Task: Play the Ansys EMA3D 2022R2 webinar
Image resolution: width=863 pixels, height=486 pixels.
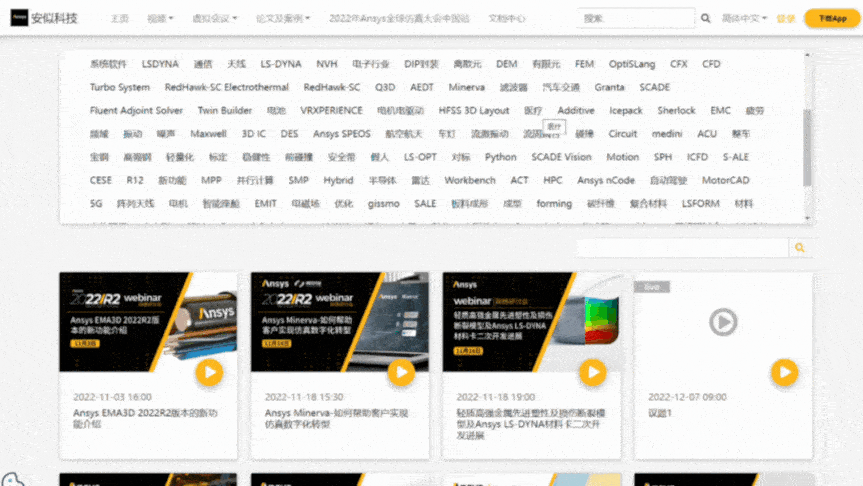Action: [x=209, y=373]
